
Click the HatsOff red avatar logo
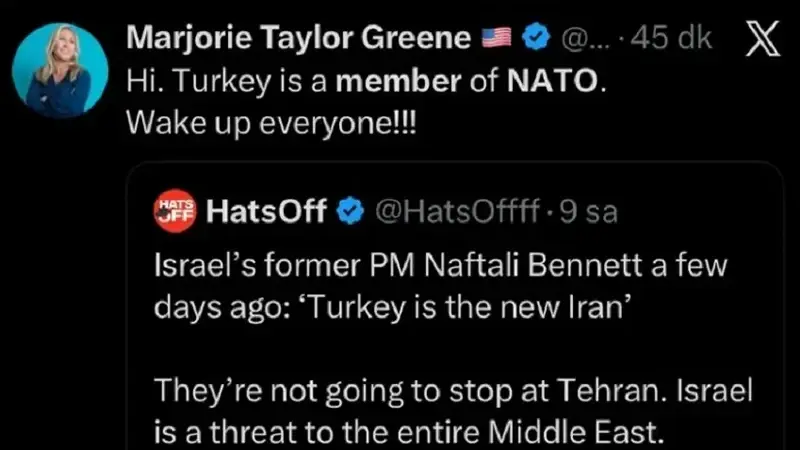[x=174, y=212]
